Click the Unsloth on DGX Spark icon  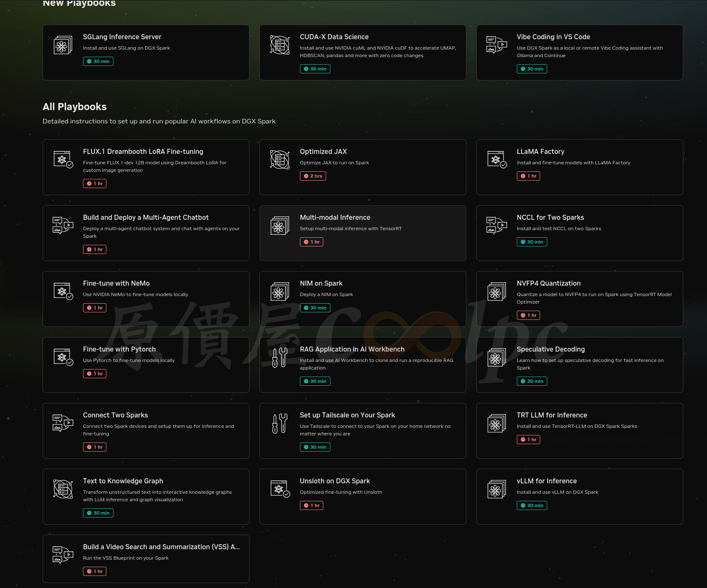pos(280,489)
